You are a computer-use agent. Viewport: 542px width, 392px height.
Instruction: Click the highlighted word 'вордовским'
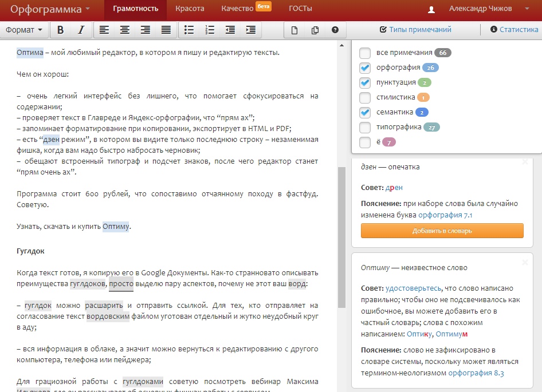click(x=108, y=316)
